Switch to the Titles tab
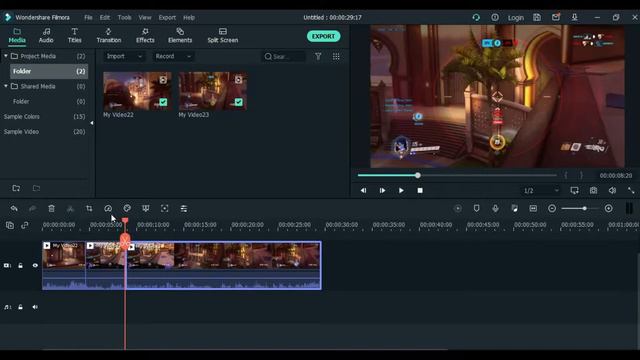640x360 pixels. click(x=74, y=36)
